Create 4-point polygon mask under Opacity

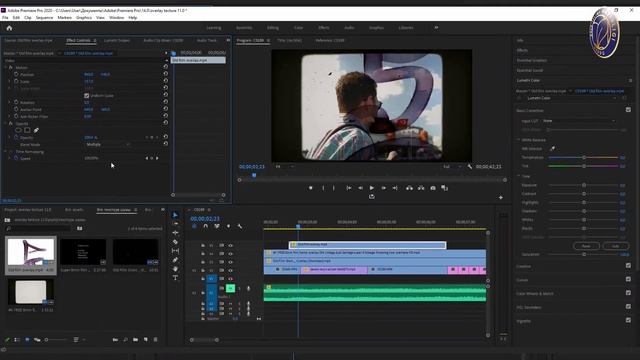tap(27, 130)
